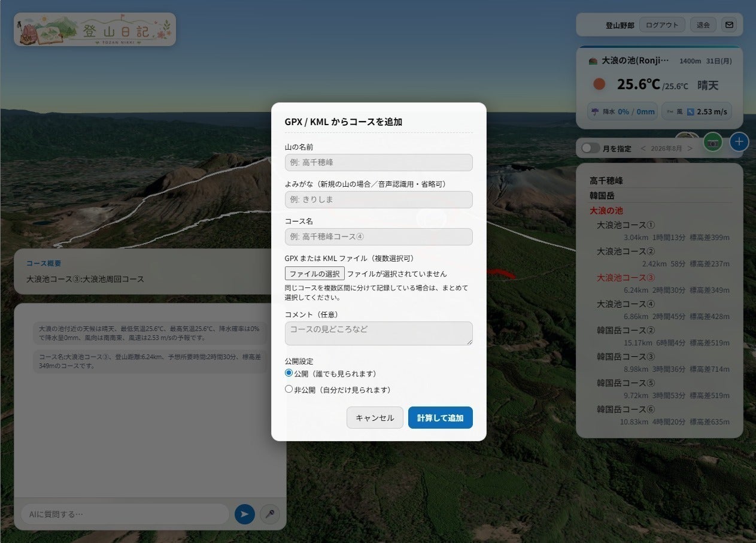Screen dimensions: 756x543
Task: Click the 計算して追加 button
Action: (x=441, y=418)
